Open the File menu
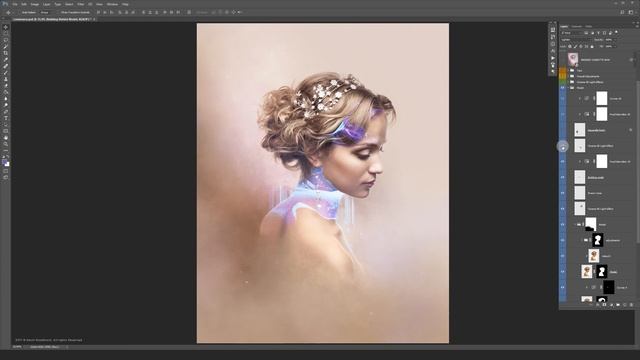The width and height of the screenshot is (640, 360). pyautogui.click(x=15, y=4)
